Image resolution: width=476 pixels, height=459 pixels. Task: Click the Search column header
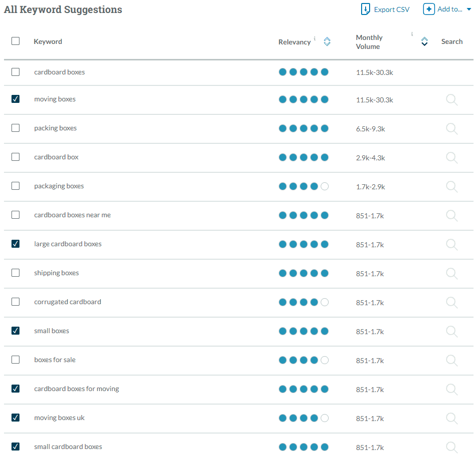click(x=452, y=41)
